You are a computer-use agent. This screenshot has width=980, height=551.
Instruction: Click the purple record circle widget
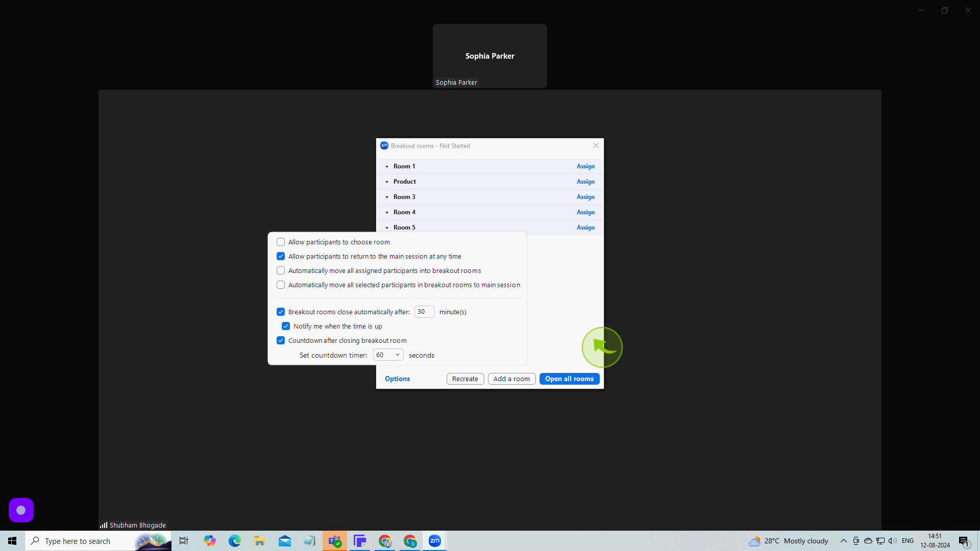[x=21, y=510]
